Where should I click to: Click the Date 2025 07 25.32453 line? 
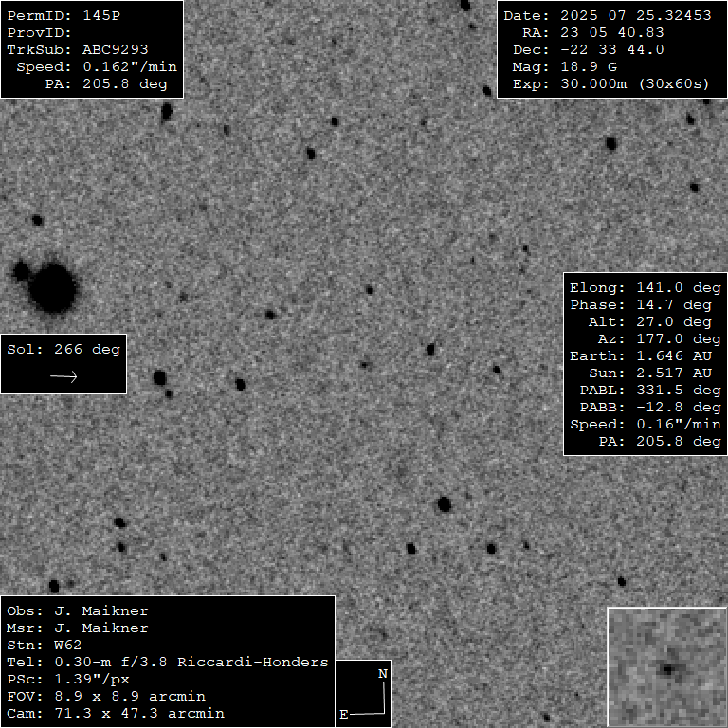click(607, 16)
